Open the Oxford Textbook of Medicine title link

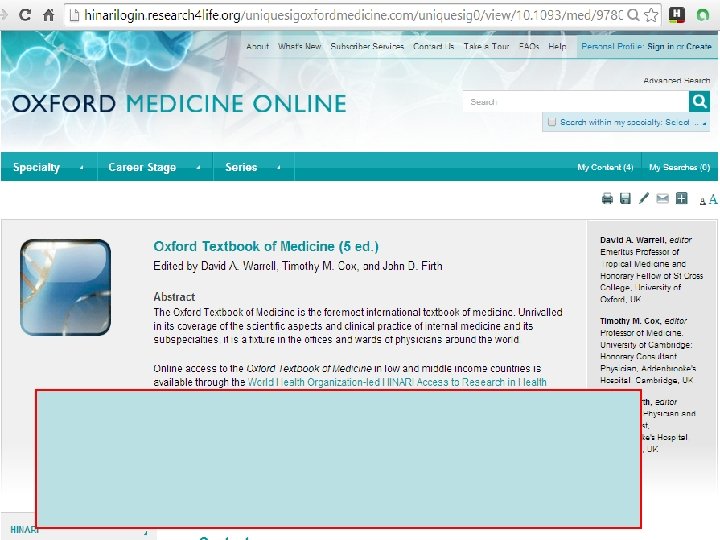click(x=266, y=246)
